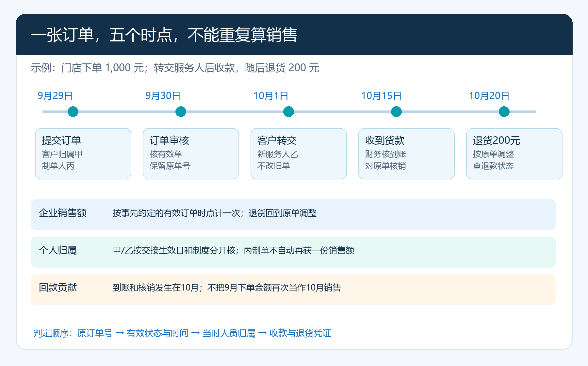The image size is (588, 366).
Task: Select the 订单审核 card
Action: (191, 154)
